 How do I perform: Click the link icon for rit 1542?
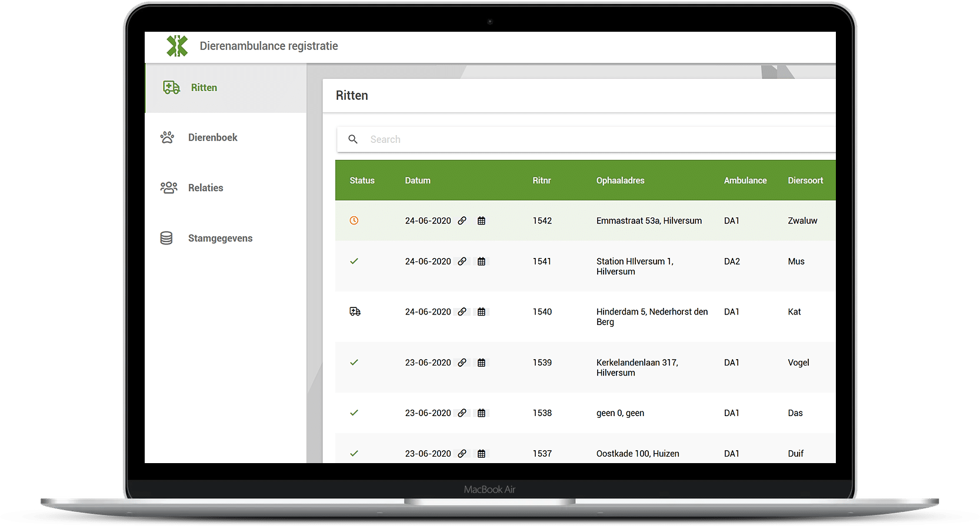(462, 221)
